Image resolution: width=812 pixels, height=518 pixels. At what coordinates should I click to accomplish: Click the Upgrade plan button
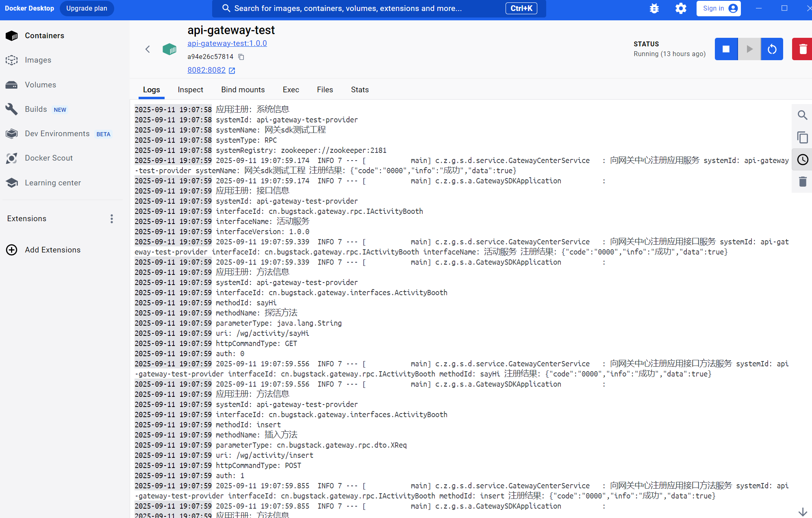click(x=87, y=9)
